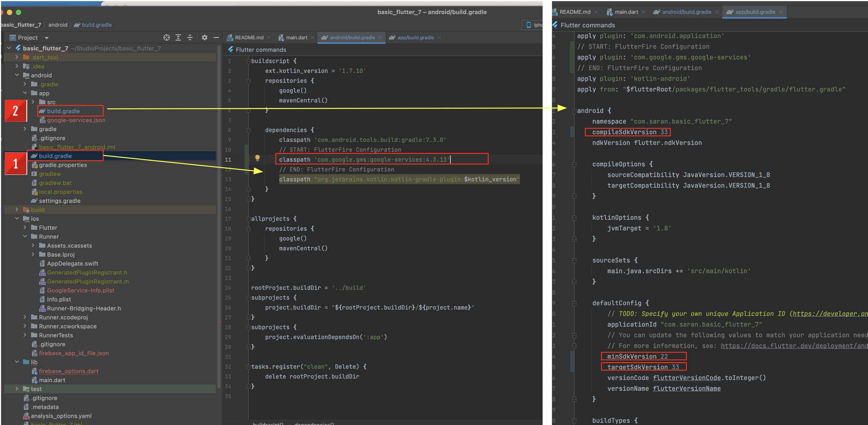Click the Expand All icon in Project panel
The height and width of the screenshot is (425, 868).
click(178, 37)
